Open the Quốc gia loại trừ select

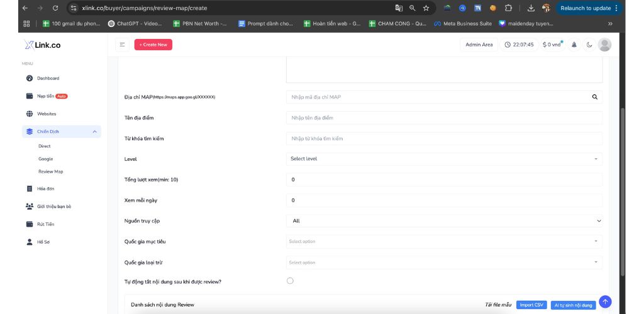point(444,263)
